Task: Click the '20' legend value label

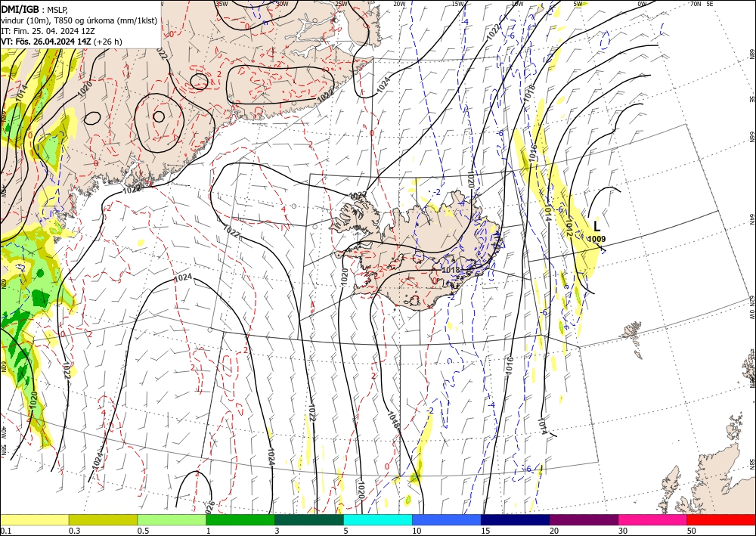Action: pos(554,531)
